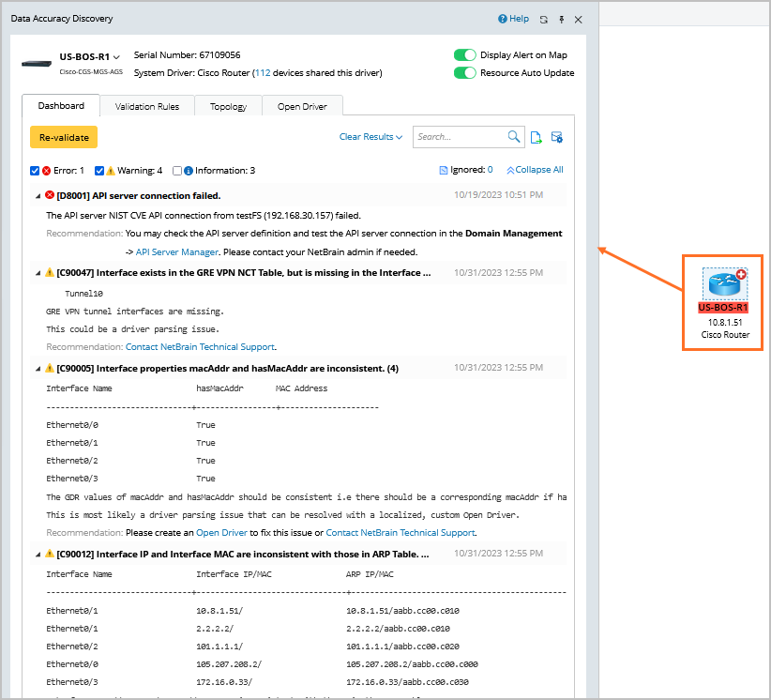Click the US-BOS-R1 device thumbnail image

click(x=37, y=64)
